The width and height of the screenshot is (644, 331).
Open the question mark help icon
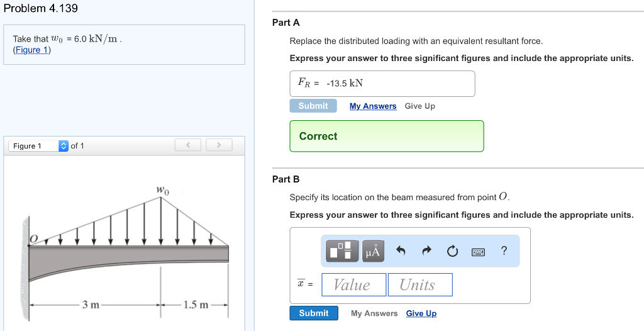click(504, 250)
